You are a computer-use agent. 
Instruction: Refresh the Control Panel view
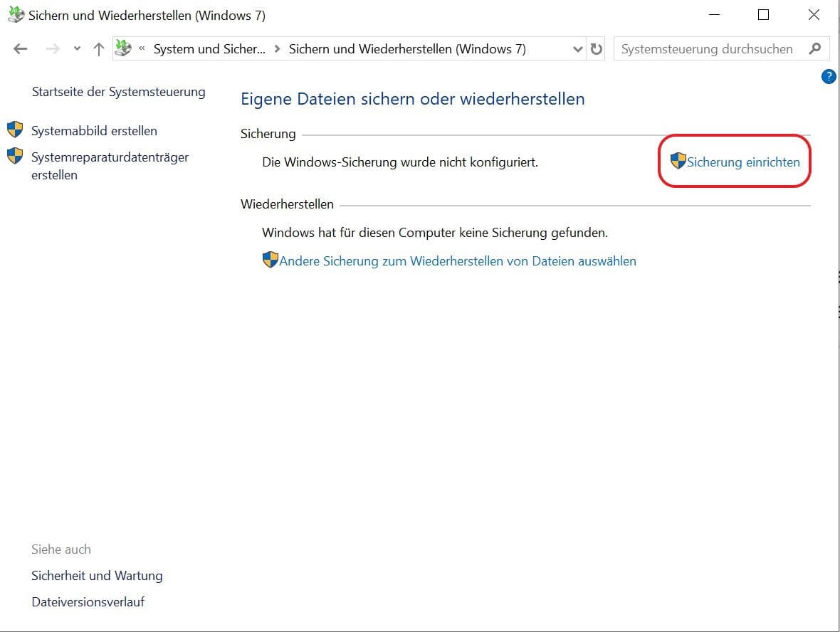(x=597, y=49)
